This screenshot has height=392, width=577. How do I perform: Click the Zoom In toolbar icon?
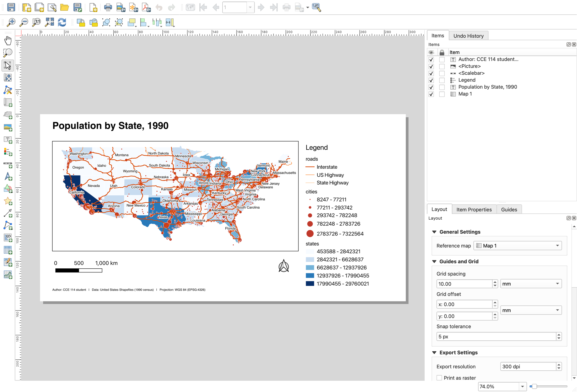pos(11,22)
